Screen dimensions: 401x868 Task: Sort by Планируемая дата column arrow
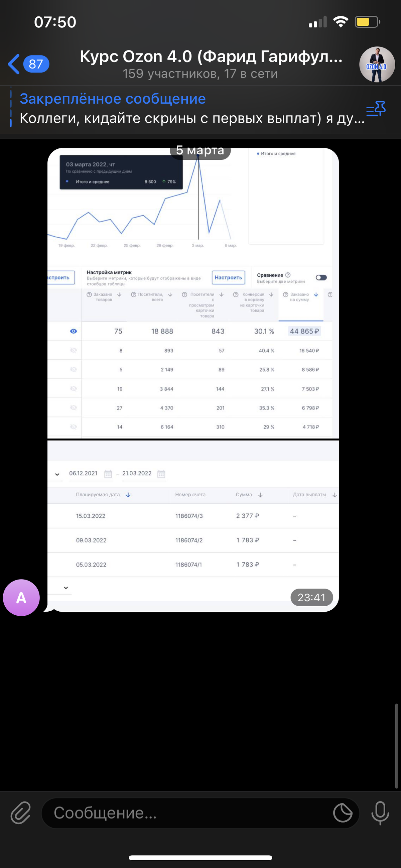(128, 495)
